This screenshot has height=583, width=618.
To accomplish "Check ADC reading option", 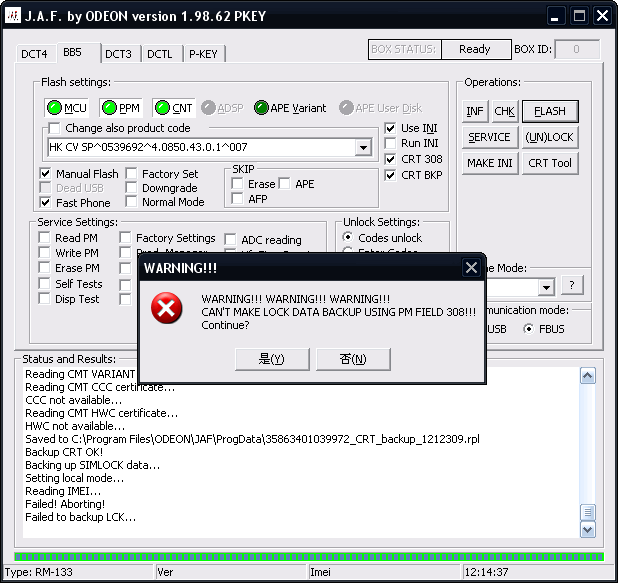I will pyautogui.click(x=230, y=240).
